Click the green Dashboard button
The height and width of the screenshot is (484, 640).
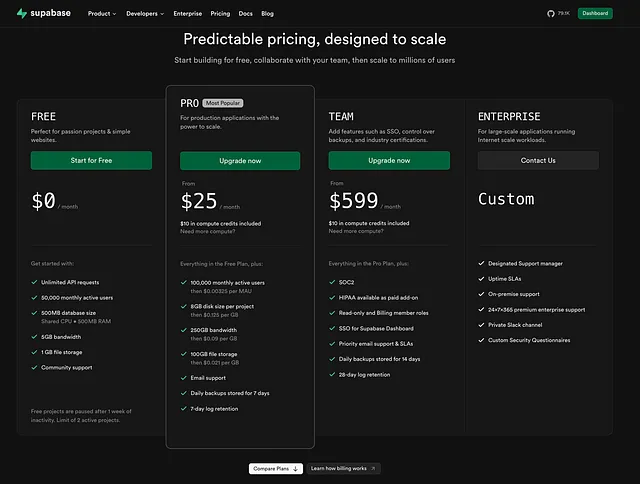tap(595, 14)
